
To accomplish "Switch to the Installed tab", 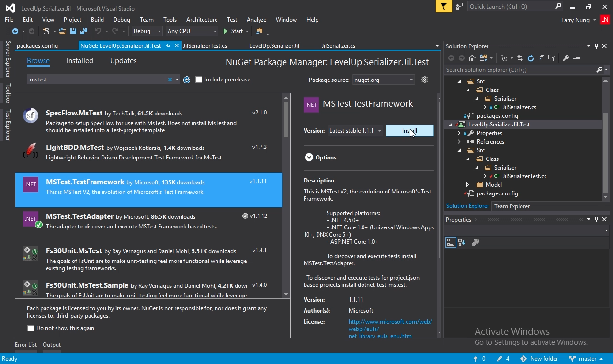I will click(79, 61).
